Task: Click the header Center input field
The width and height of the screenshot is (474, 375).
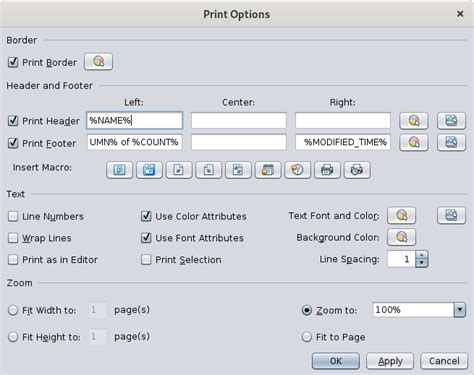Action: pos(239,120)
